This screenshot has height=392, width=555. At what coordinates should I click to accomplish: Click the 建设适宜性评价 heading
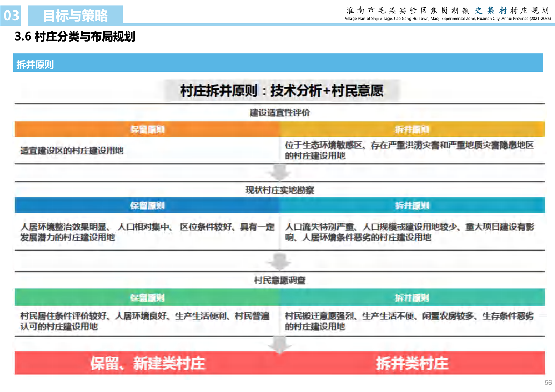tap(279, 112)
